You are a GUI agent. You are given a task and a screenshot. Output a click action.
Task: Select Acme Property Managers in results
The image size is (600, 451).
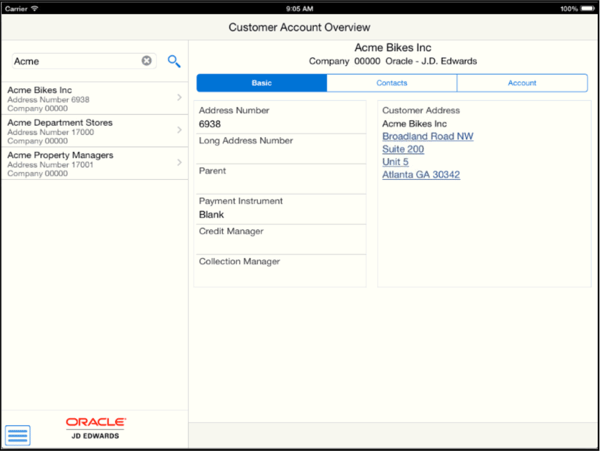pos(95,163)
